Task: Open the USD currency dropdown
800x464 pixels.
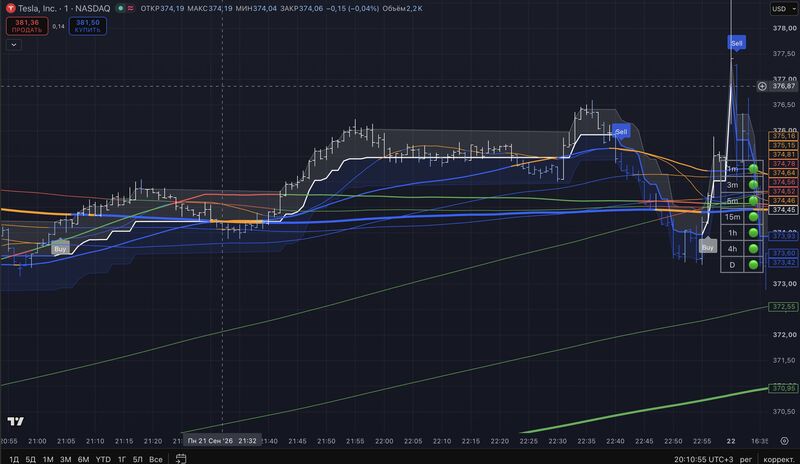Action: tap(783, 9)
